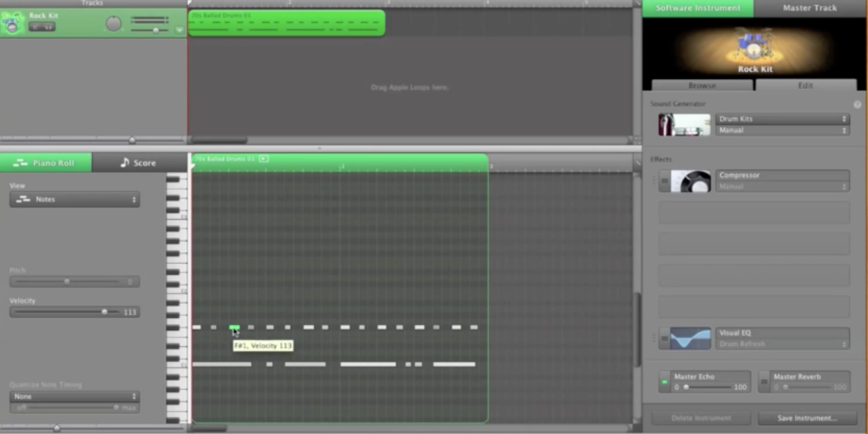The width and height of the screenshot is (868, 434).
Task: Open the Compressor effect name dropdown
Action: [783, 175]
